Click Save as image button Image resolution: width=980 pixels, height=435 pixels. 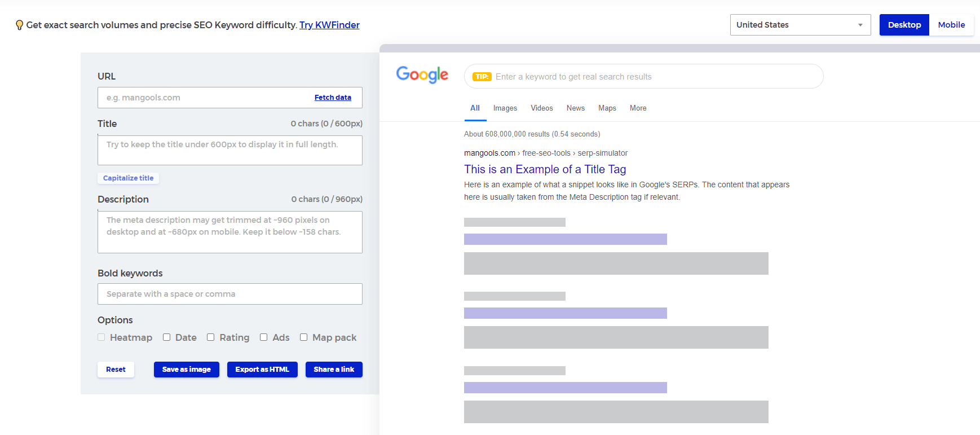tap(187, 370)
